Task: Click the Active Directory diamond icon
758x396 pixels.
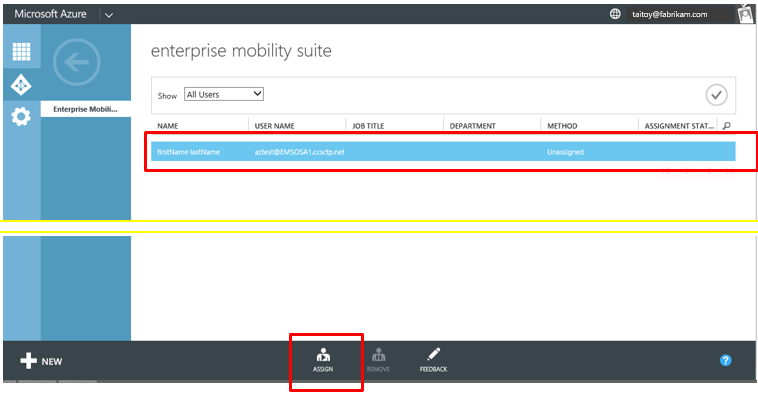Action: pos(21,85)
